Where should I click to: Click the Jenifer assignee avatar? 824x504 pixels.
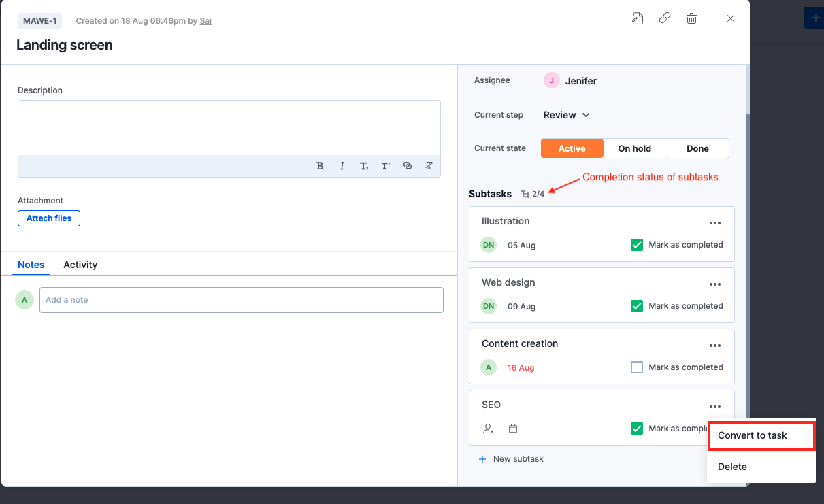[551, 80]
